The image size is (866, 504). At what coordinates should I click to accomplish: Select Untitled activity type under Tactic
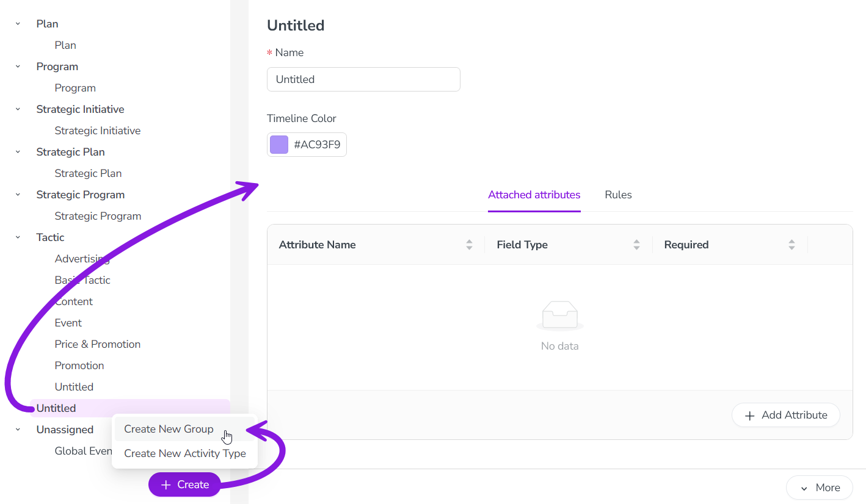click(74, 387)
